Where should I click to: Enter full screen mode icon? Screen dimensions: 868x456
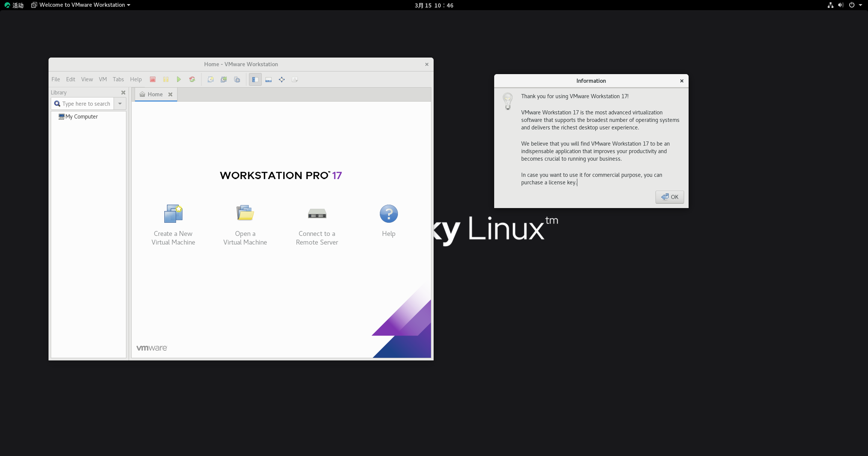282,79
